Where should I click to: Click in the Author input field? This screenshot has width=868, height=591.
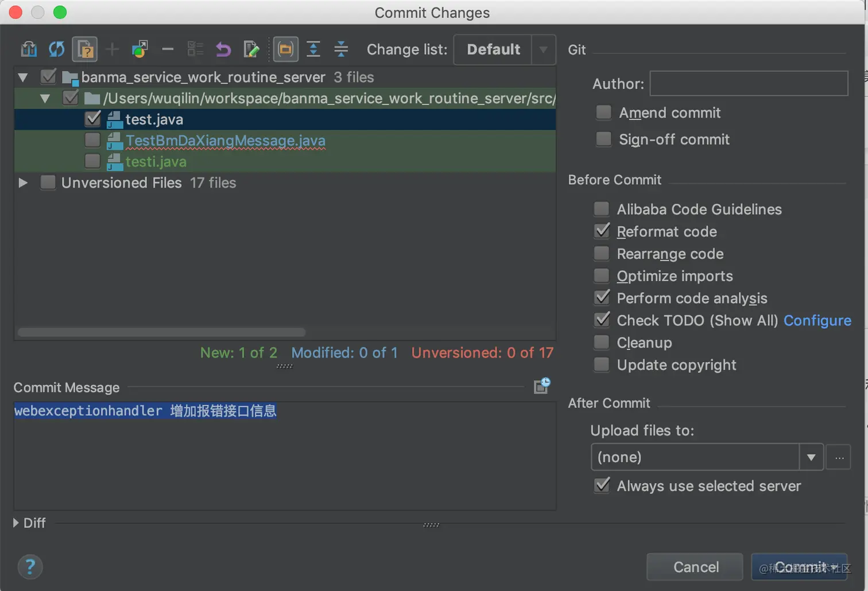pos(749,84)
